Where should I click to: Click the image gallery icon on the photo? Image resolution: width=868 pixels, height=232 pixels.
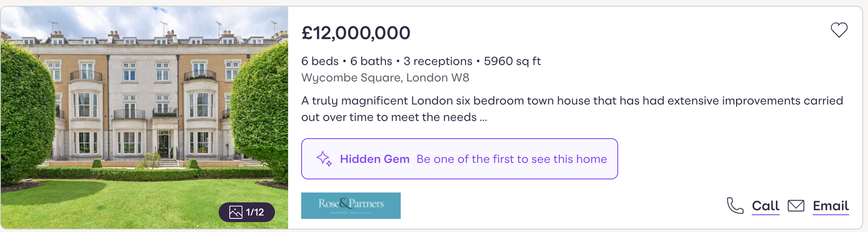click(236, 212)
